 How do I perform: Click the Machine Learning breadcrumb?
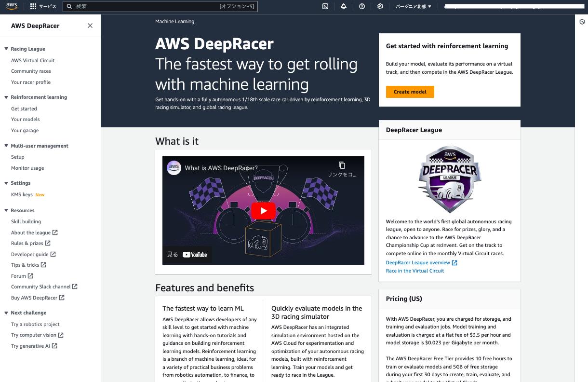(x=174, y=22)
